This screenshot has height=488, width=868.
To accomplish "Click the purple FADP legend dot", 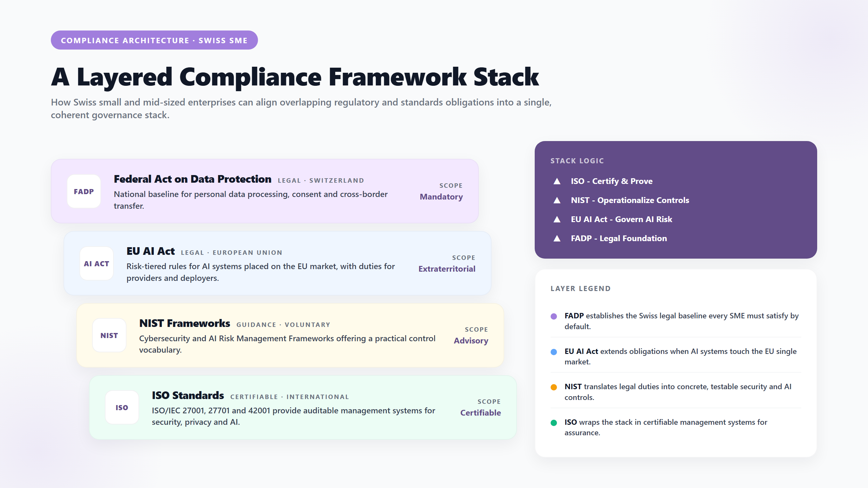I will click(x=553, y=316).
